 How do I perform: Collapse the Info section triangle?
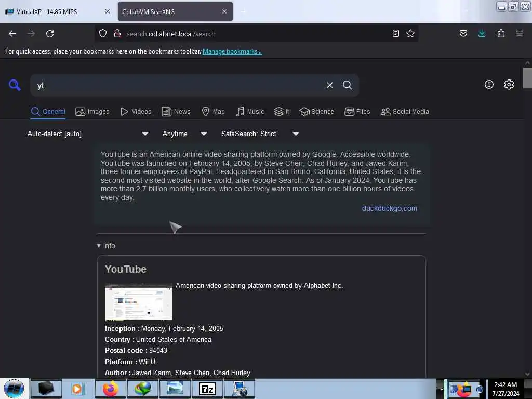99,246
